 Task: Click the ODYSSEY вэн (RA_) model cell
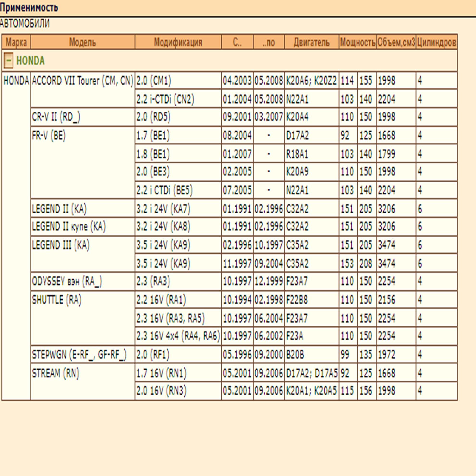pos(83,281)
